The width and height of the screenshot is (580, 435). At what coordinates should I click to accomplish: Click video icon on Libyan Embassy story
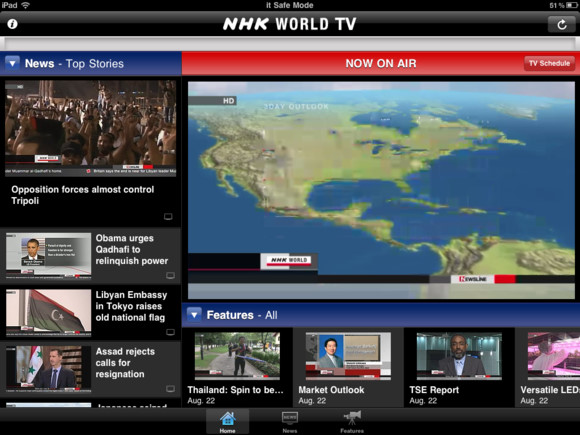click(x=170, y=332)
